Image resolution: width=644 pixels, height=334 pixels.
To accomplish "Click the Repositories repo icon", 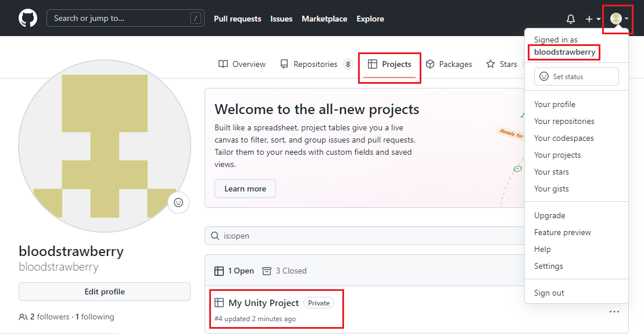I will (x=284, y=64).
